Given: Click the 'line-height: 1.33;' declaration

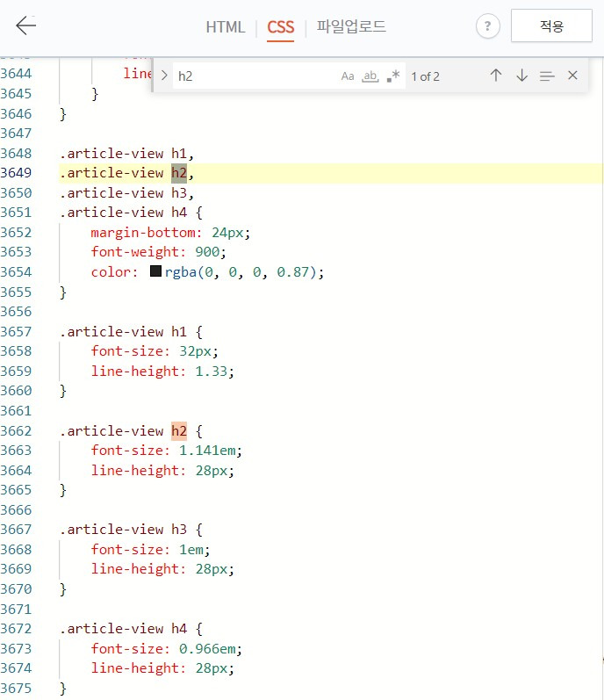Looking at the screenshot, I should (x=162, y=372).
